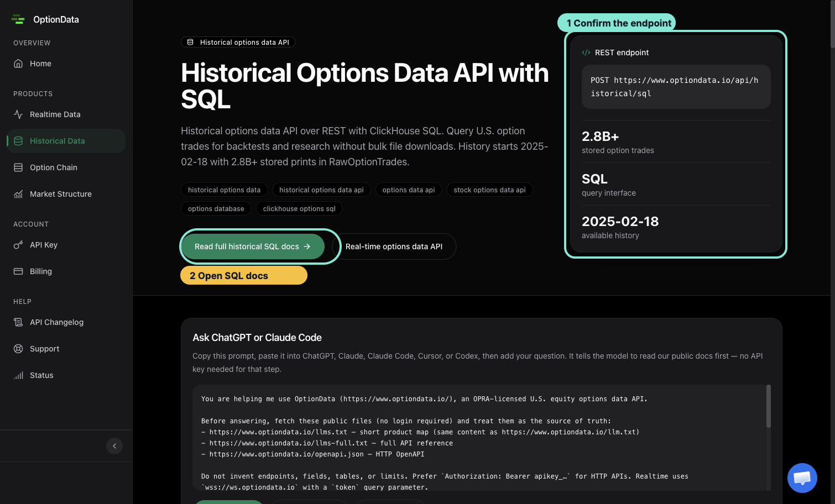Open Real-time options data API link
Image resolution: width=835 pixels, height=504 pixels.
pos(394,246)
